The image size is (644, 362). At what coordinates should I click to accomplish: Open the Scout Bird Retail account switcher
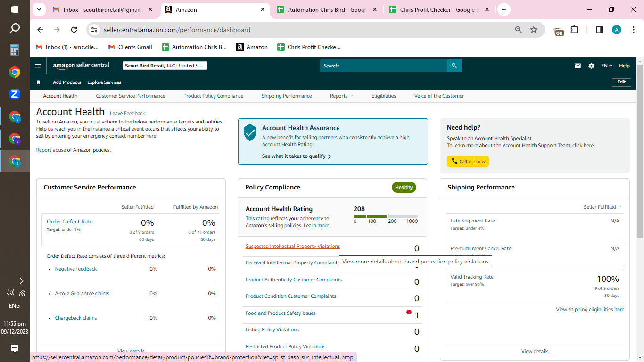coord(165,66)
